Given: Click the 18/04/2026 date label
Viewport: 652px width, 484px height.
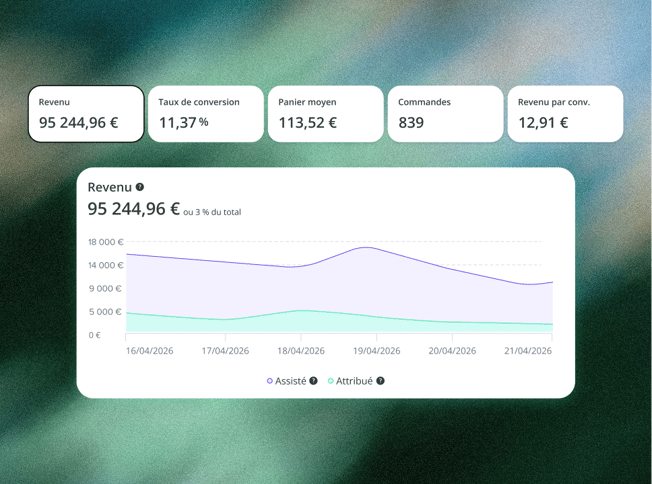Looking at the screenshot, I should (301, 351).
